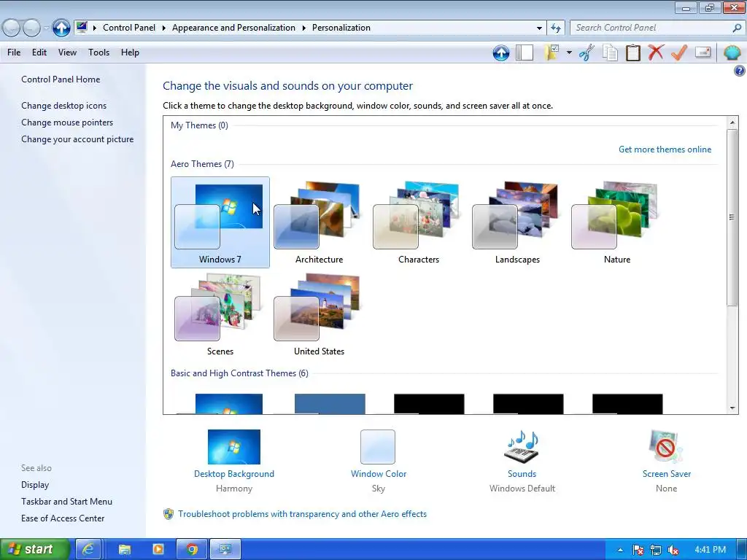Open Change desktop icons link

[64, 106]
